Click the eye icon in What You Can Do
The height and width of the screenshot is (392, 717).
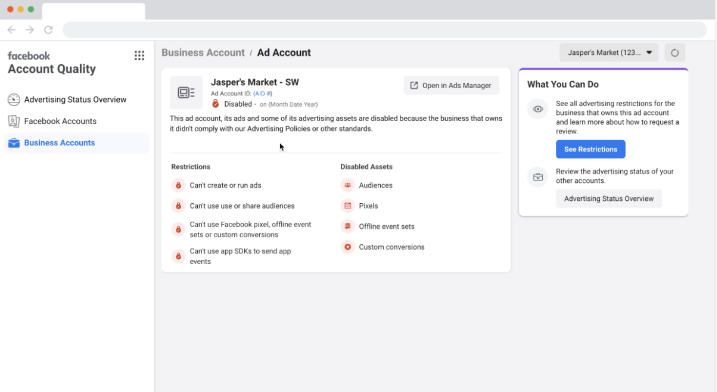(538, 109)
